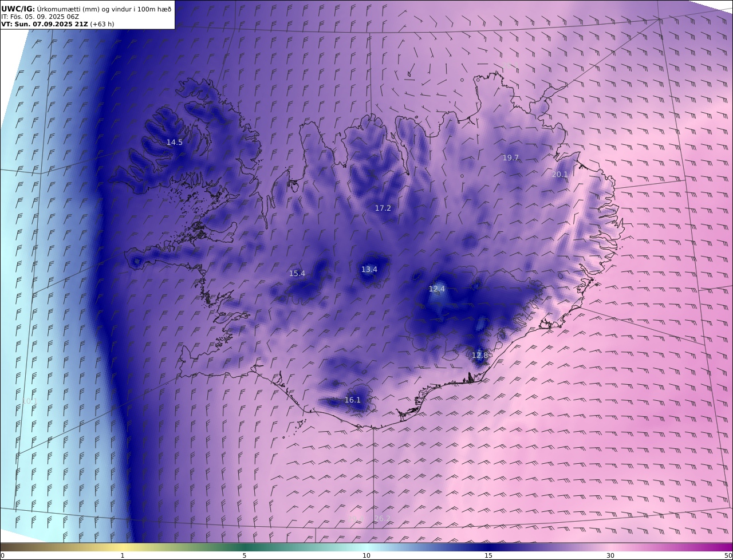
Task: Click the 5 tick on color scale
Action: tap(245, 555)
